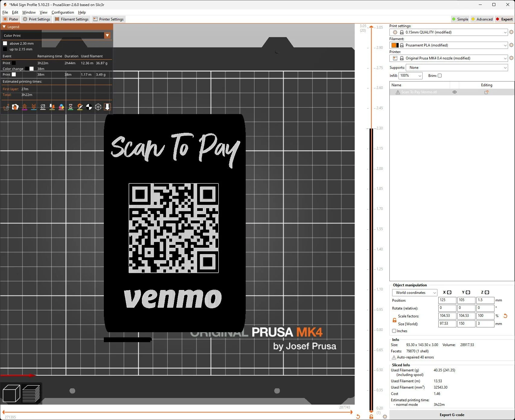Click Rotate Z input field

click(x=485, y=308)
